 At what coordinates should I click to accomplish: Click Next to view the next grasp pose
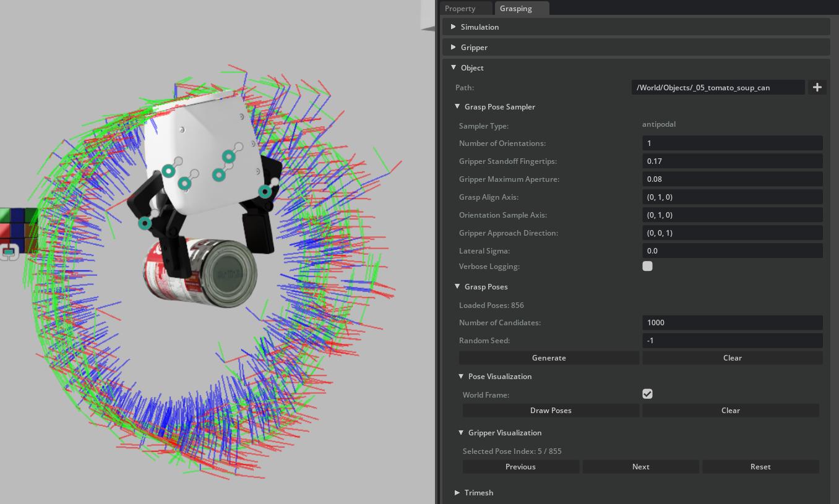tap(640, 466)
